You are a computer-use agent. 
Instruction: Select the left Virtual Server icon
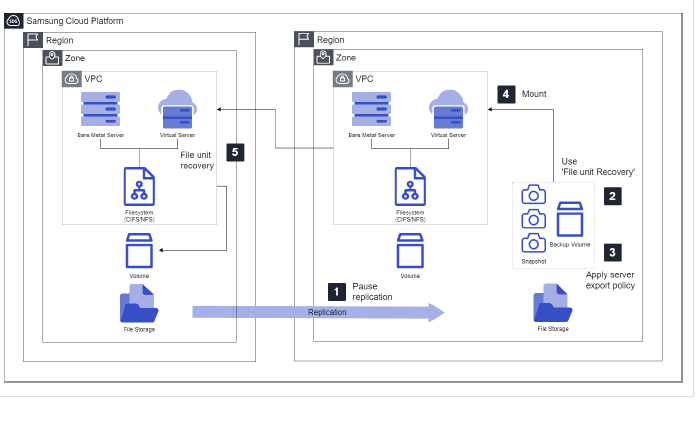click(x=177, y=109)
